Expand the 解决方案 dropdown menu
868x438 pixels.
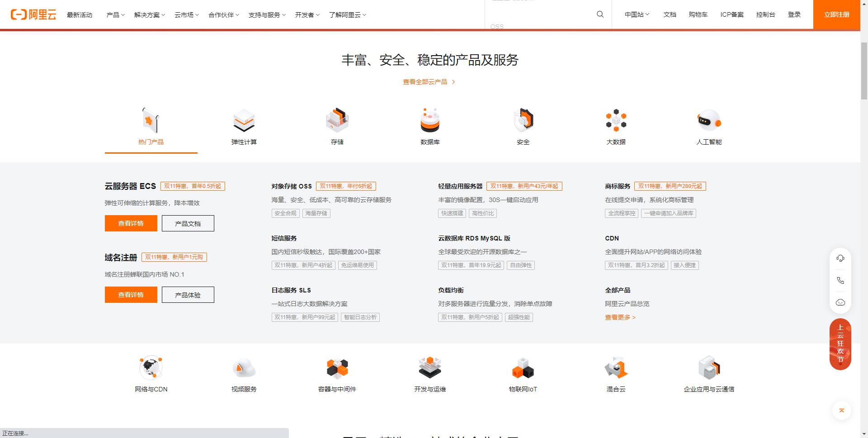coord(150,15)
